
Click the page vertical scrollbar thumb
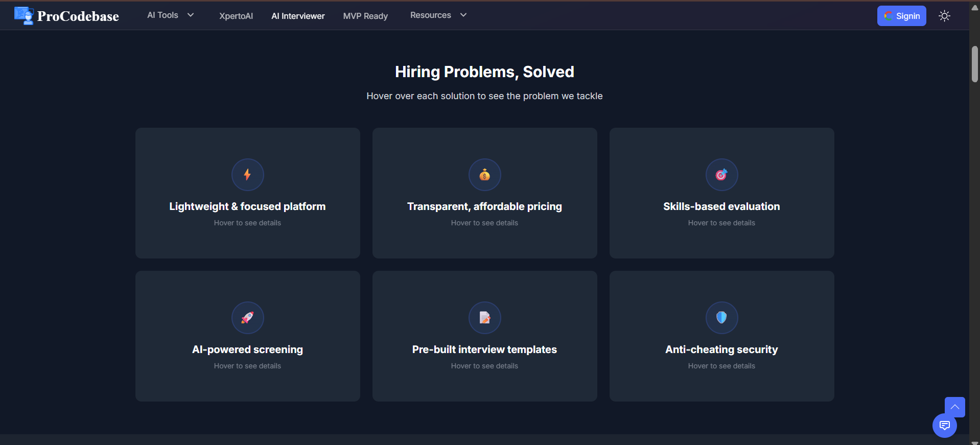pyautogui.click(x=975, y=64)
